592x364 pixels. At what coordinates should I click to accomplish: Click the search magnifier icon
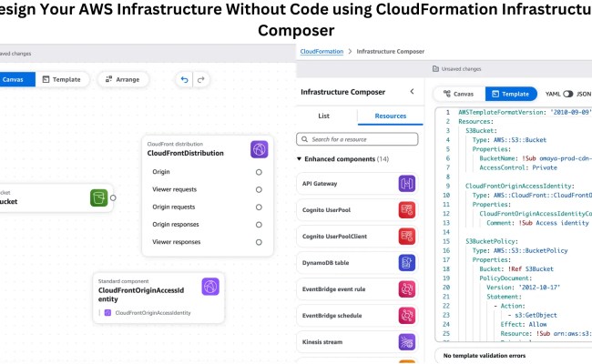[305, 139]
